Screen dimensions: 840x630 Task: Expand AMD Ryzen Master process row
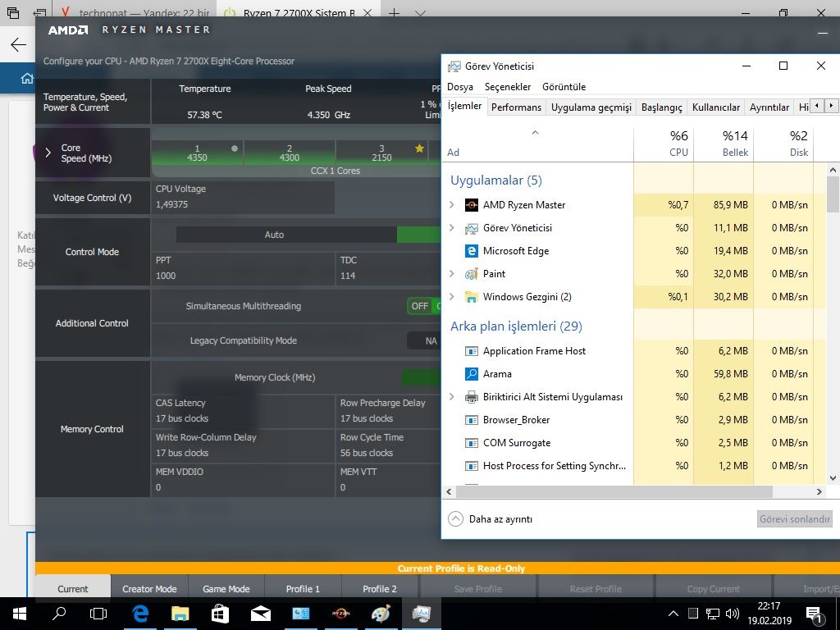click(452, 204)
